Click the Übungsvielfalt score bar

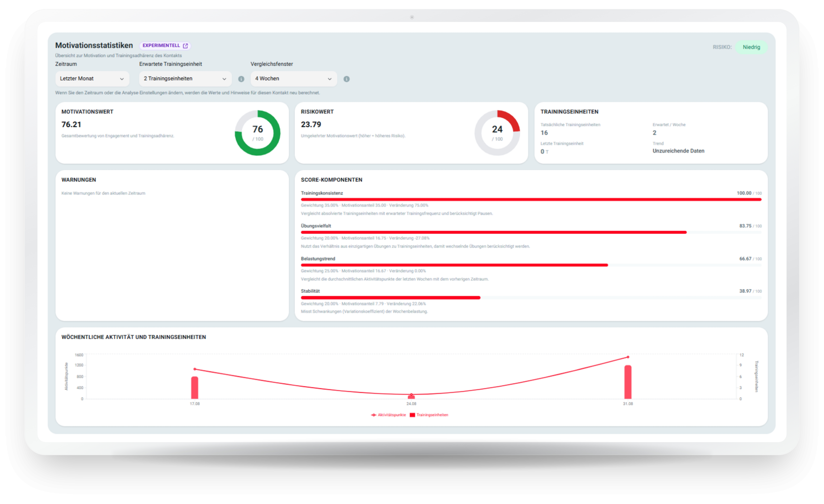click(531, 232)
